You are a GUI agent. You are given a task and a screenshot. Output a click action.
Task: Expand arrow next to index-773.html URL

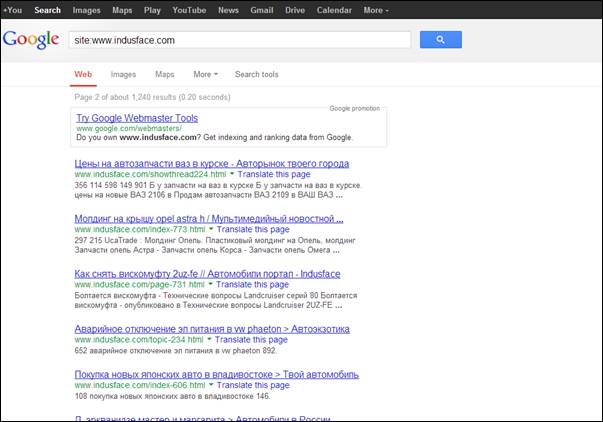212,230
